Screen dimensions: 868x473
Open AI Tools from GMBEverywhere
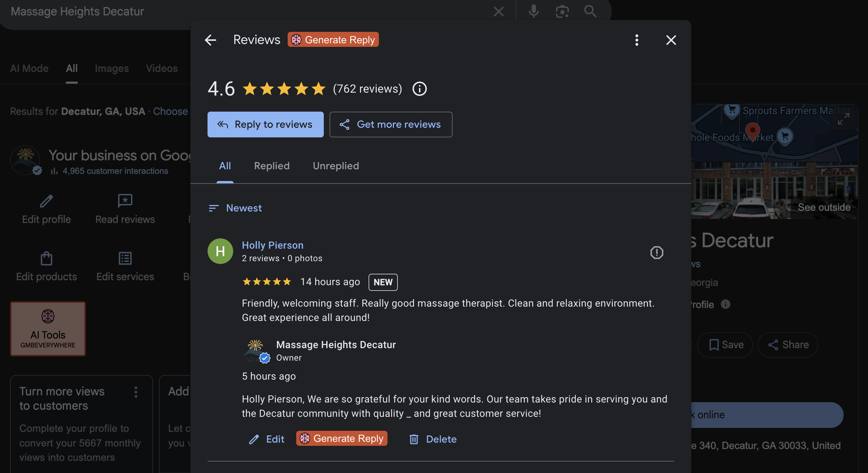tap(48, 328)
